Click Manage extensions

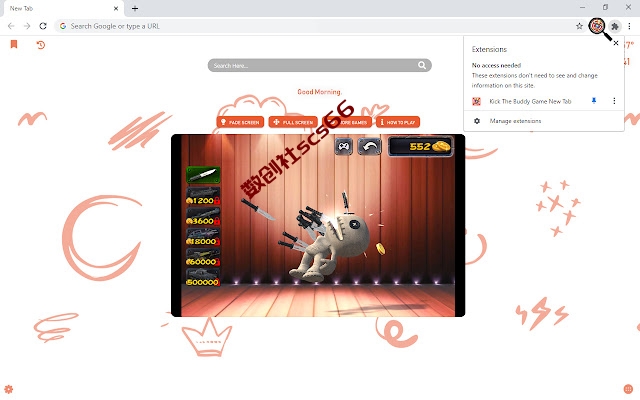515,121
